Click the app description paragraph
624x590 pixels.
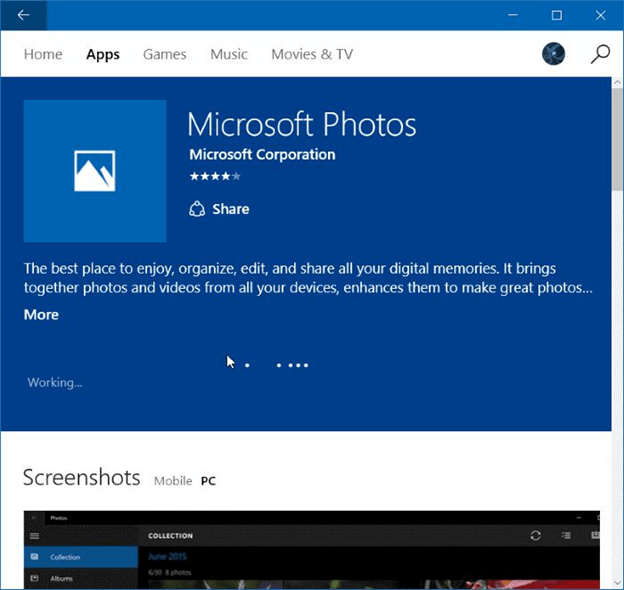[308, 278]
